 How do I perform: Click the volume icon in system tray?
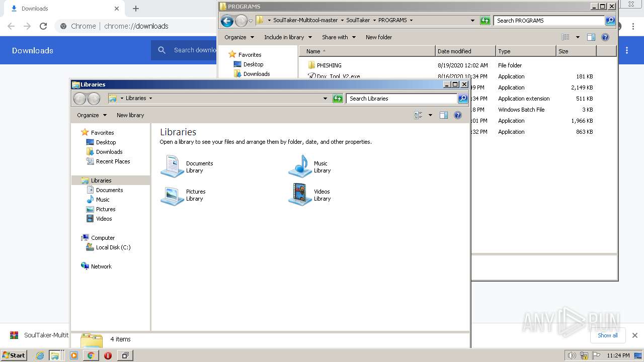572,355
